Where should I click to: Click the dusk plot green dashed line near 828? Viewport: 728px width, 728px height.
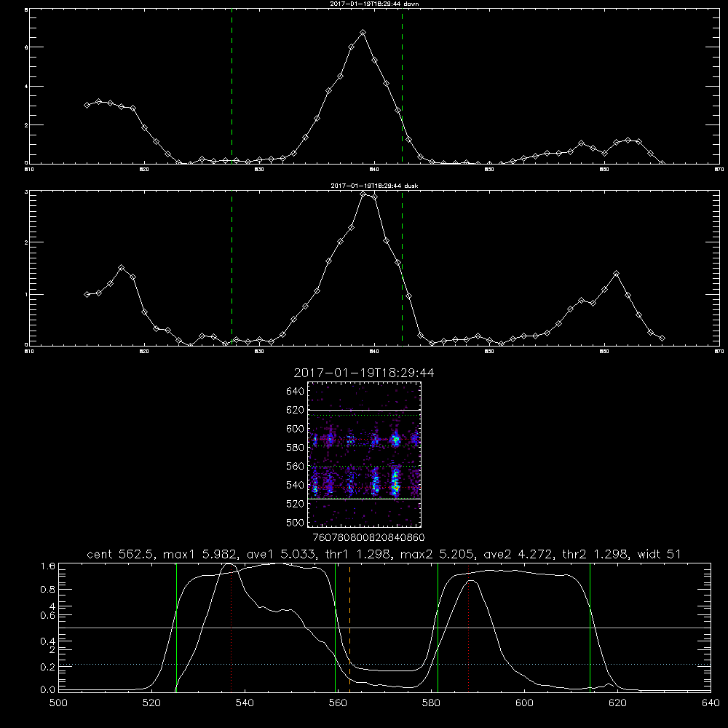(232, 268)
